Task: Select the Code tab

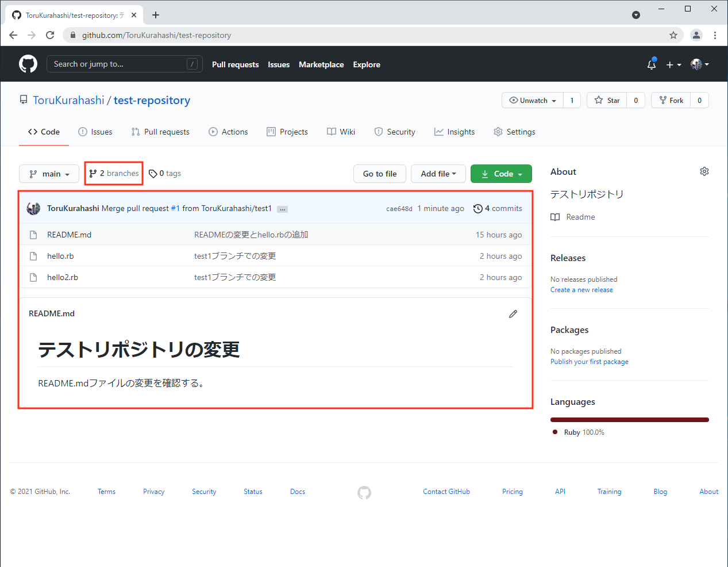Action: click(x=44, y=132)
